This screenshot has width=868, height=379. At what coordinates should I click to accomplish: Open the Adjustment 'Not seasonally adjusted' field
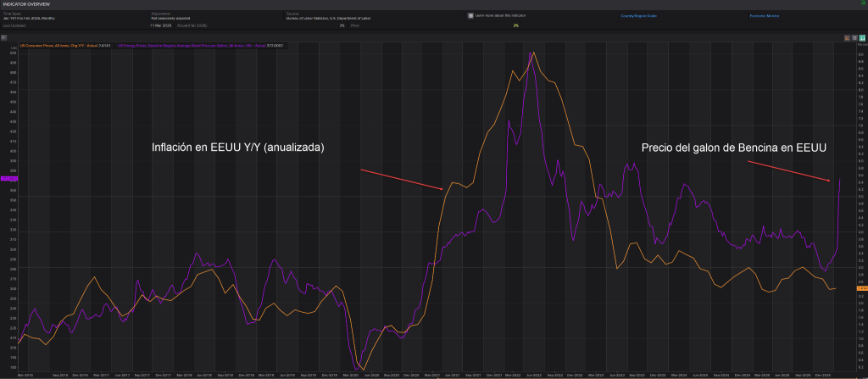(x=173, y=18)
